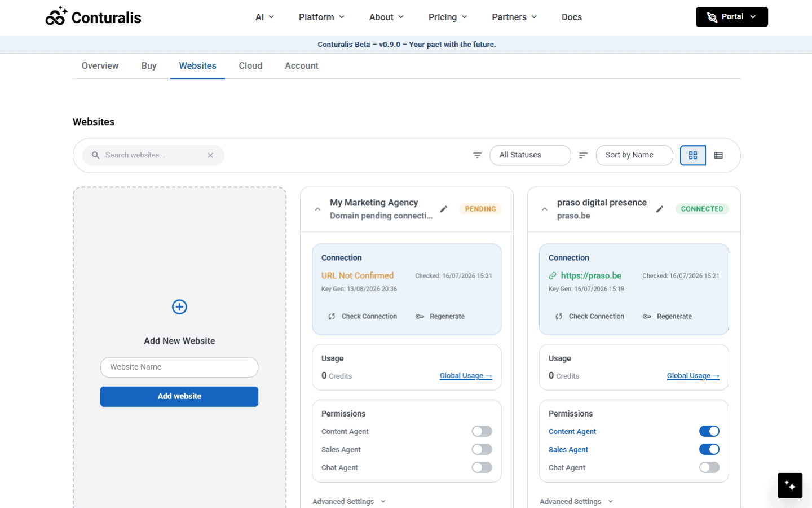Screen dimensions: 812x508
Task: Open the Pricing menu
Action: (448, 17)
